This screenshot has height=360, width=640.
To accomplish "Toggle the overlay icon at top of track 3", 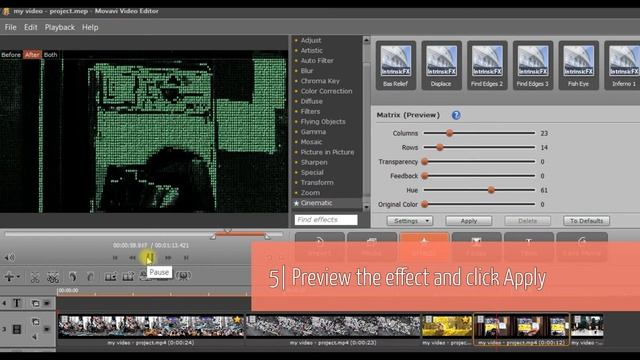I will (x=36, y=322).
